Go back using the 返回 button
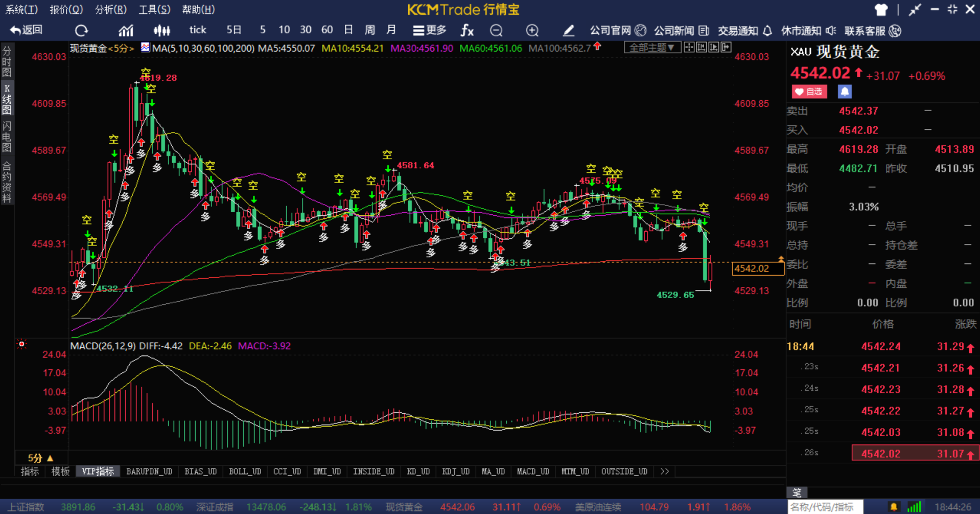 click(x=26, y=30)
